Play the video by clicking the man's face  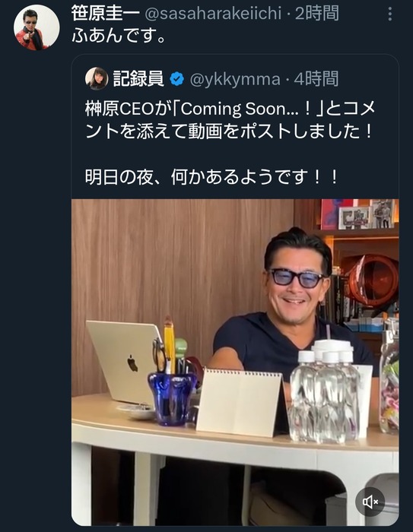coord(296,278)
